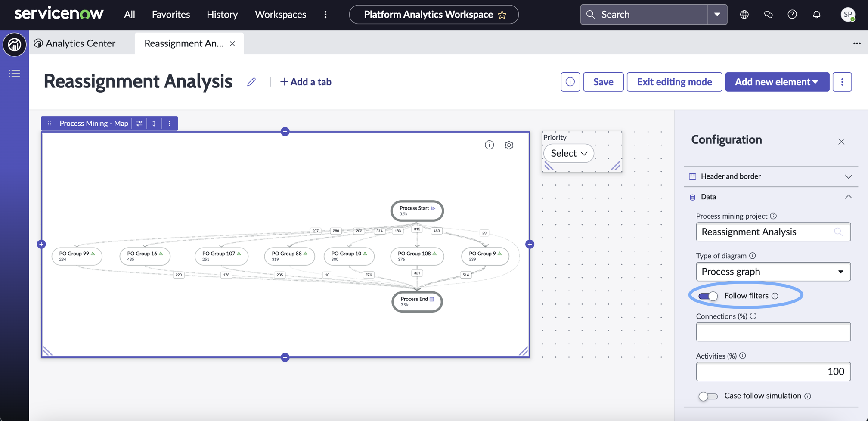Select the Process End node
Viewport: 868px width, 421px height.
click(417, 302)
